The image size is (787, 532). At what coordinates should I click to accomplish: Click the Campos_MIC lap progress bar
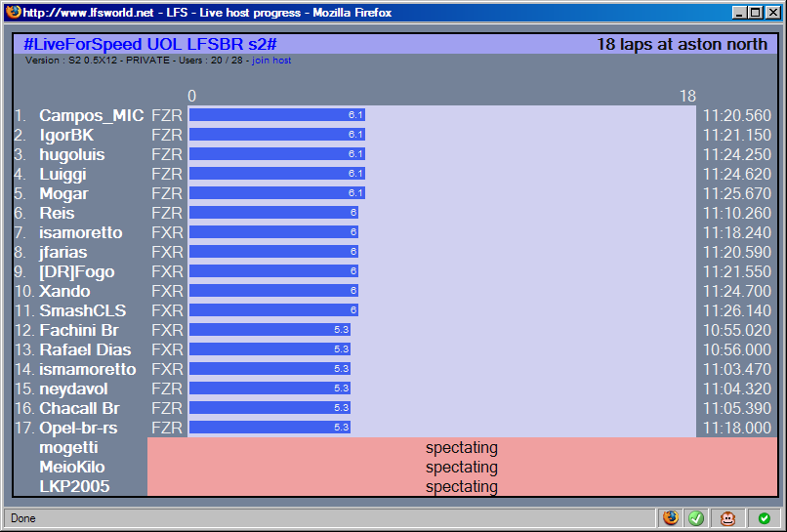click(277, 115)
